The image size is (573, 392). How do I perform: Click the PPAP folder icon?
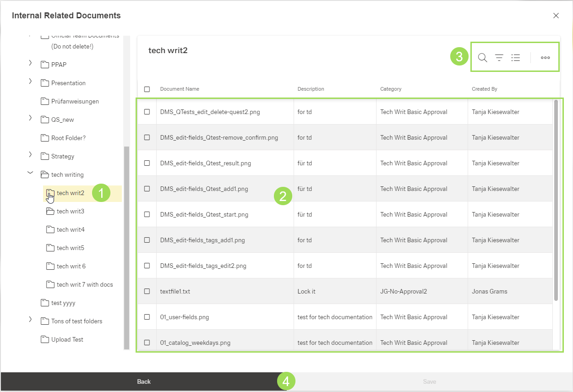(x=44, y=65)
